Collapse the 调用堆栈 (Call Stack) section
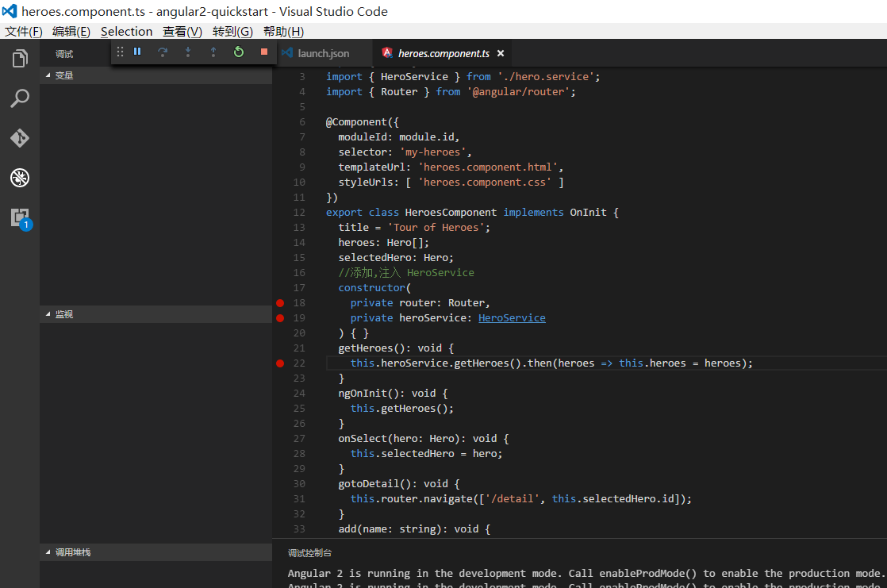This screenshot has height=588, width=887. [156, 552]
